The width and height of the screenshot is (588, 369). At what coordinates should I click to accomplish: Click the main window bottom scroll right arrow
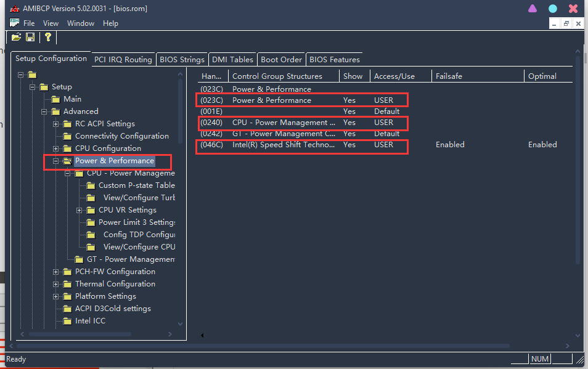pos(568,346)
